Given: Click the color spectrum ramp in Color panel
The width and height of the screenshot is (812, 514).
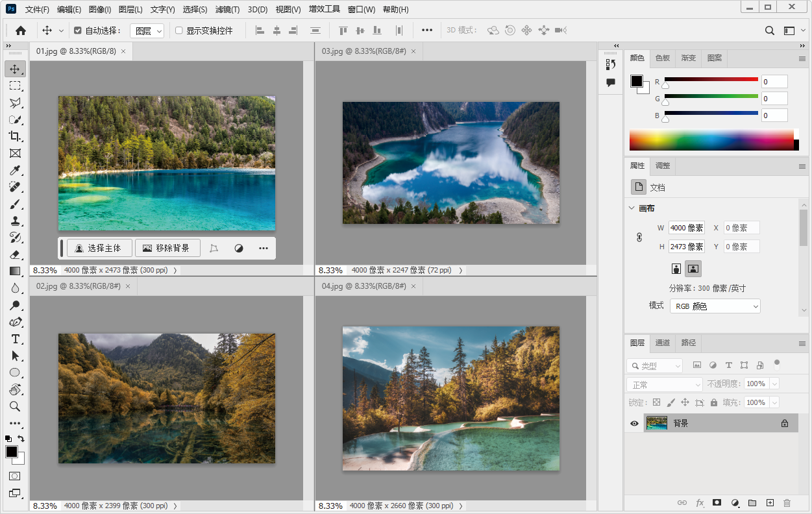Looking at the screenshot, I should pyautogui.click(x=711, y=140).
